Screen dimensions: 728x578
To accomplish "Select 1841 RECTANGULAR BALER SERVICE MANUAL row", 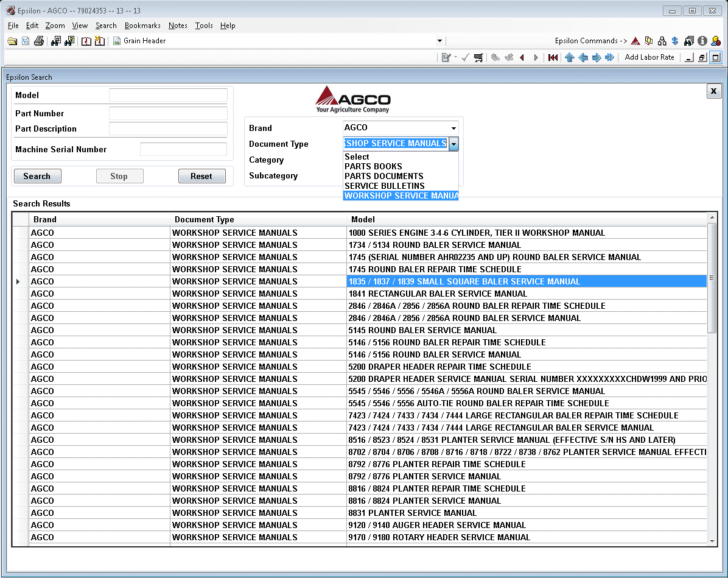I will click(x=360, y=294).
